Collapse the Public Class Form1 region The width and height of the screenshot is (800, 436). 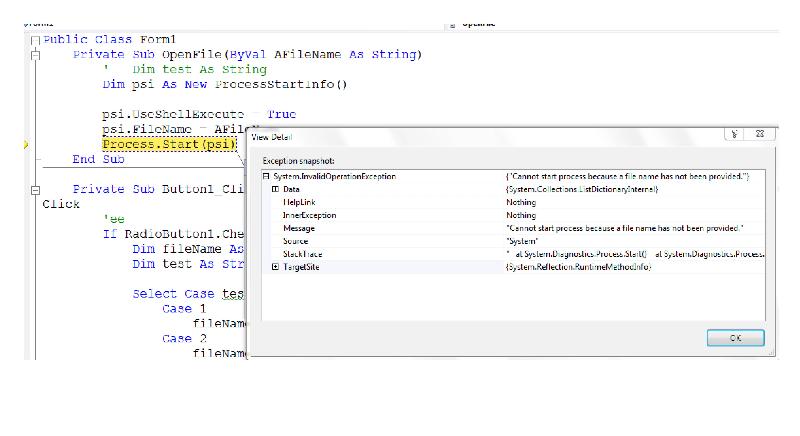tap(35, 40)
